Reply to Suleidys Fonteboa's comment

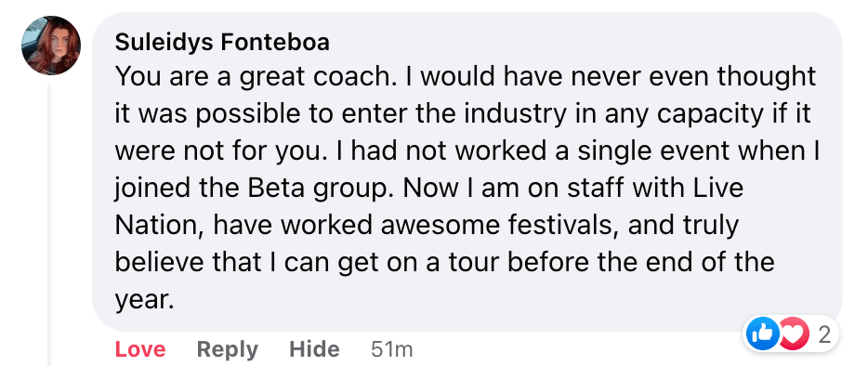(228, 349)
